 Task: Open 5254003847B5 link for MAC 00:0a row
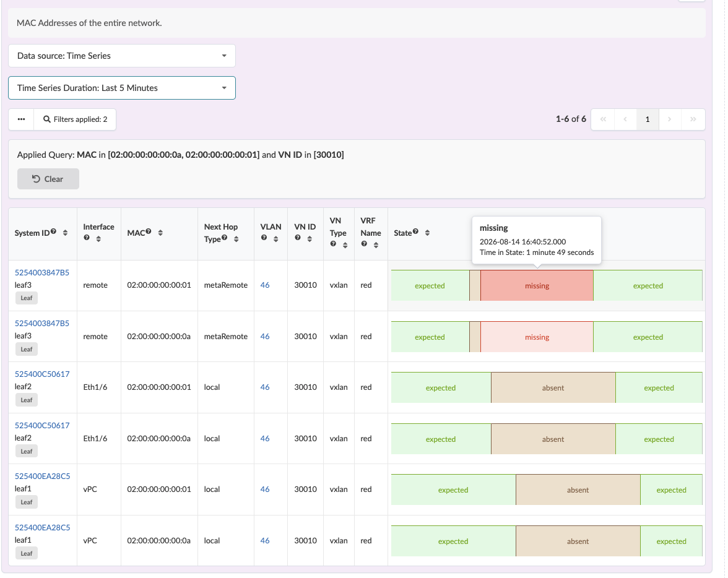click(x=42, y=323)
